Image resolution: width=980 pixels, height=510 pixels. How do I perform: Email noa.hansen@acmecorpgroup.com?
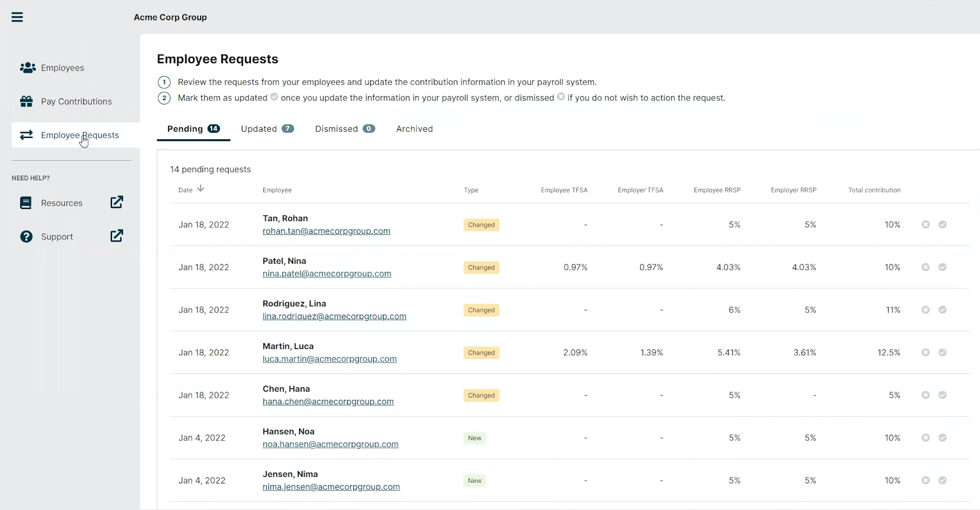330,444
